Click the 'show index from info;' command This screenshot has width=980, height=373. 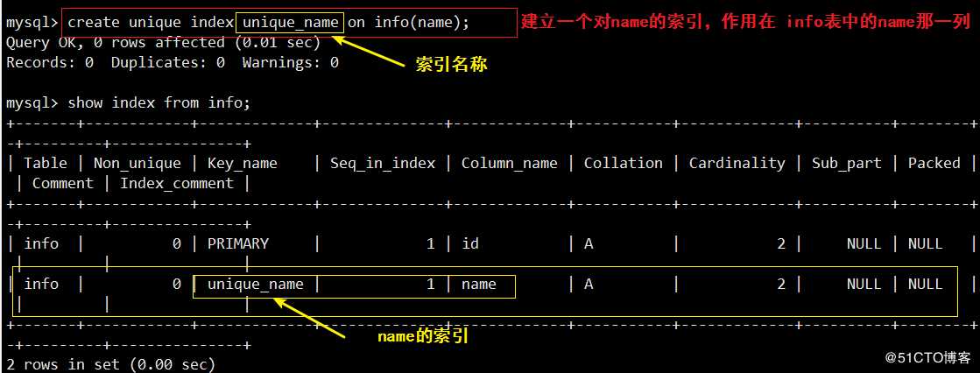(159, 102)
